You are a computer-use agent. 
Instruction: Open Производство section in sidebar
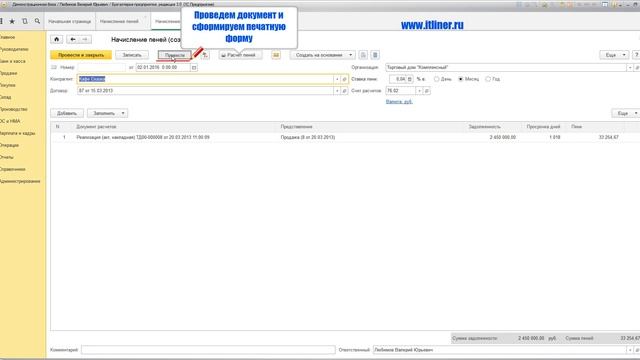[x=13, y=109]
